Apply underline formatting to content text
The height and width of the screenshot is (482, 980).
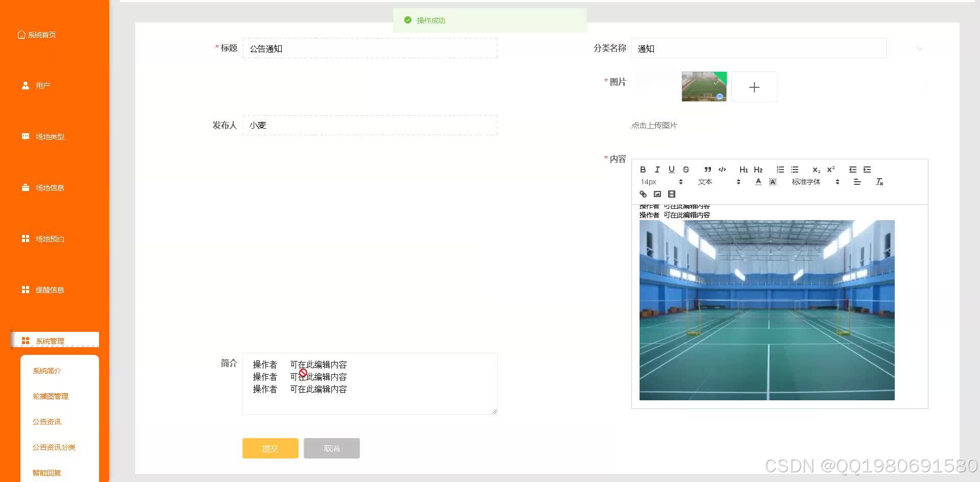[672, 169]
